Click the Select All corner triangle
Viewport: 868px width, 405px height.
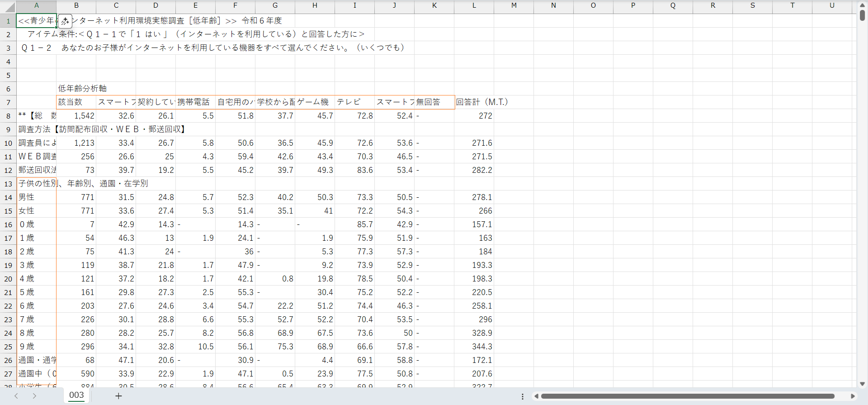(9, 7)
